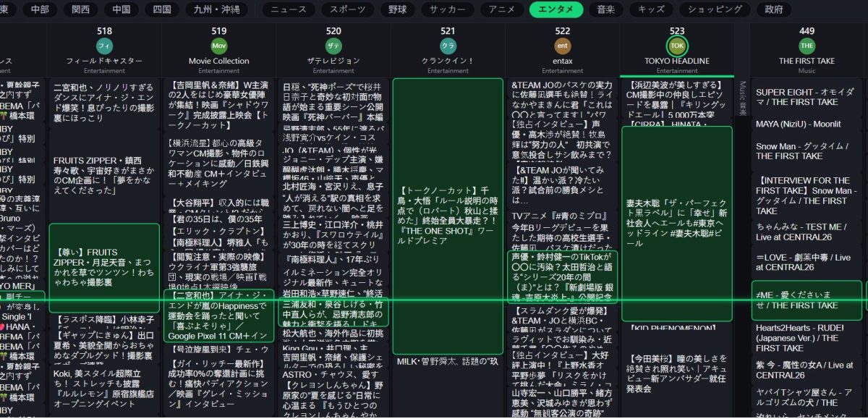The height and width of the screenshot is (419, 868).
Task: Click the ザテレビジョン channel 520 icon
Action: click(x=333, y=46)
